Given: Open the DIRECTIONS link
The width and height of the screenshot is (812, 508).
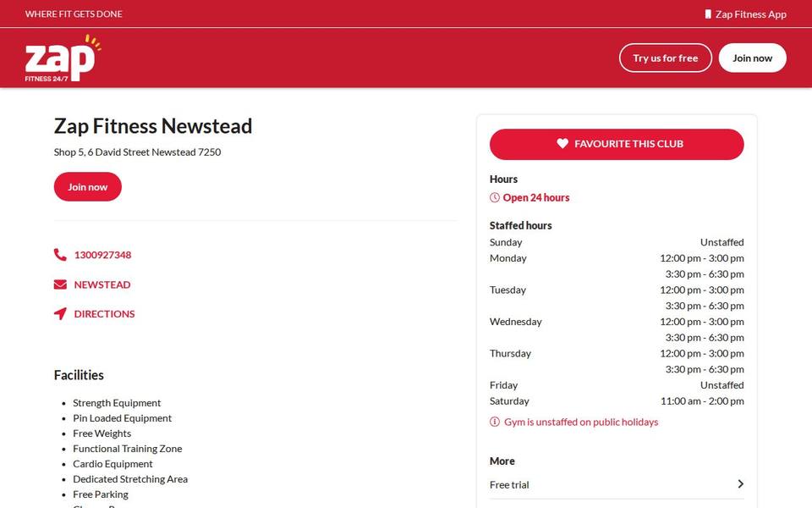Looking at the screenshot, I should [104, 313].
